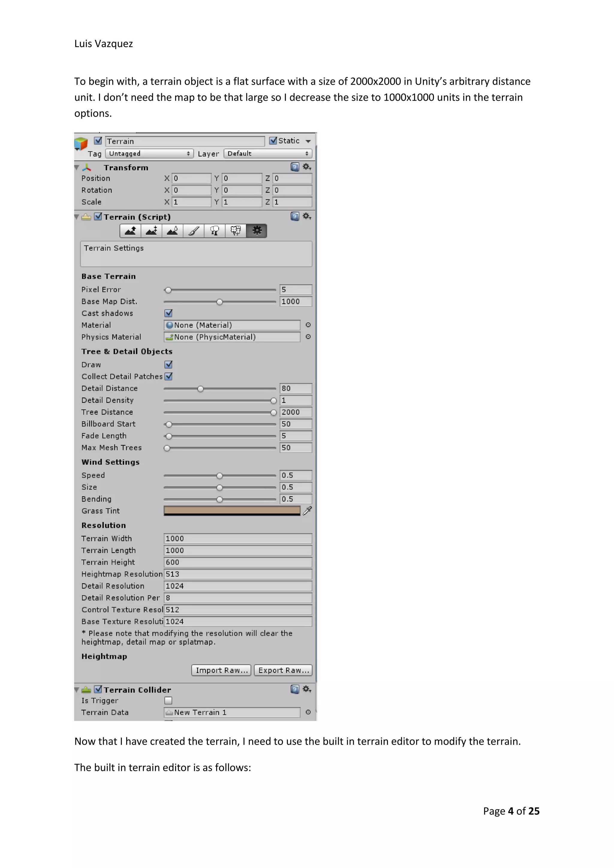Open the Static dropdown arrow
This screenshot has height=868, width=614.
tap(308, 141)
